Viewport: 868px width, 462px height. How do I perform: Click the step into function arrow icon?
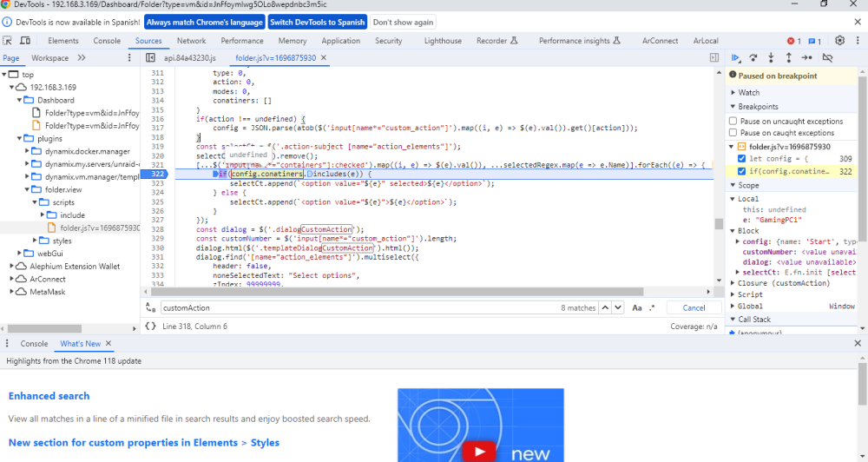point(771,57)
